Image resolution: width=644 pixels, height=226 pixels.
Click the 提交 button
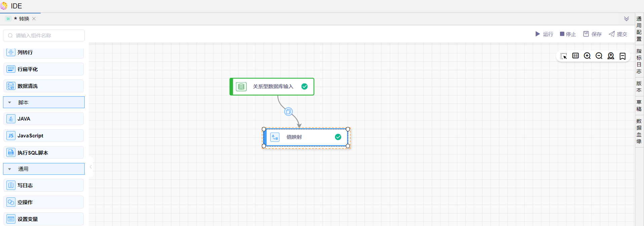point(618,34)
